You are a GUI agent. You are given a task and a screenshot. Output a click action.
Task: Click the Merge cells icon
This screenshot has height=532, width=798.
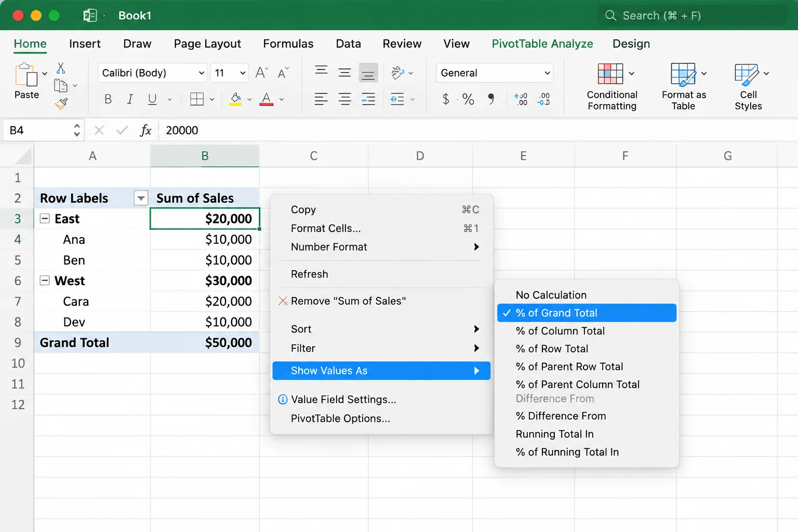click(397, 99)
